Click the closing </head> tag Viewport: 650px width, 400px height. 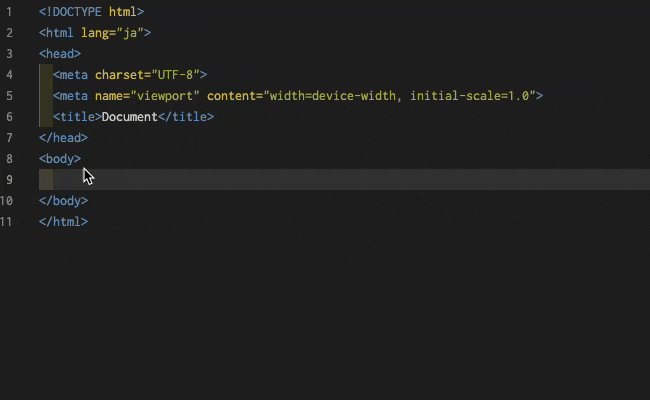coord(63,138)
